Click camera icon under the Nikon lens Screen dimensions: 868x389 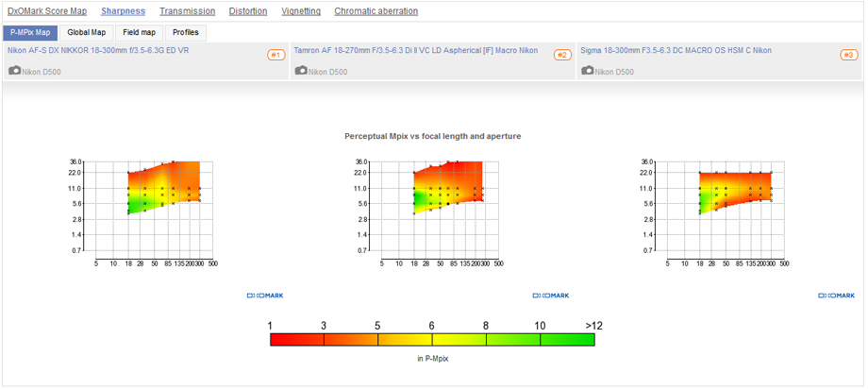[15, 71]
